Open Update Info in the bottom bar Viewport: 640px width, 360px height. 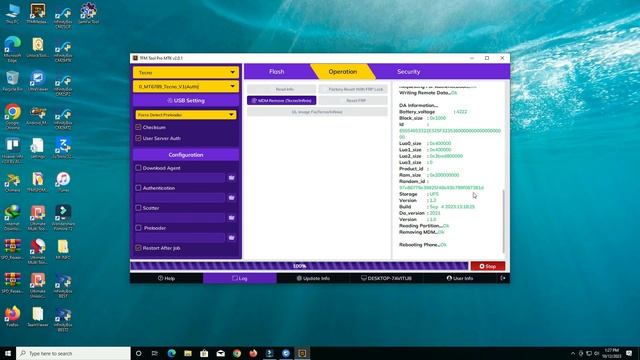(x=313, y=278)
